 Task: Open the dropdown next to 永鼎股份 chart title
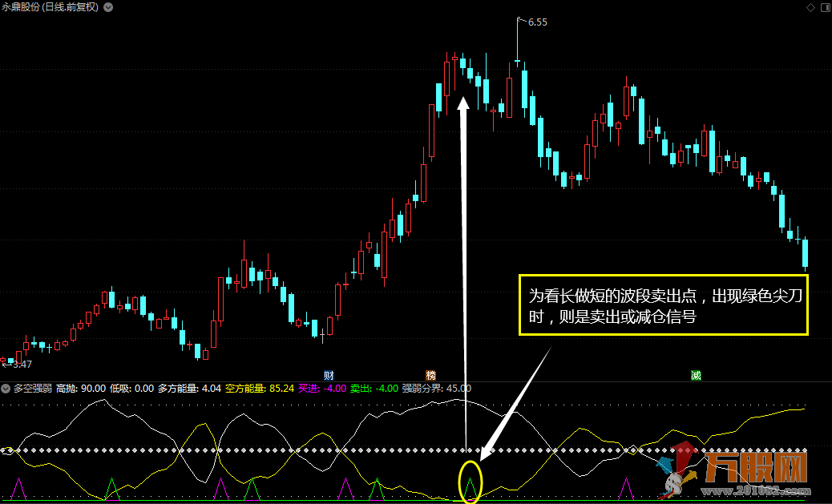pos(108,7)
